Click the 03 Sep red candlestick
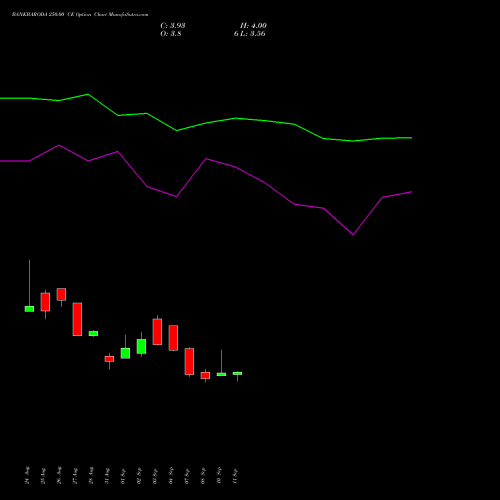Image resolution: width=500 pixels, height=500 pixels. pyautogui.click(x=157, y=332)
